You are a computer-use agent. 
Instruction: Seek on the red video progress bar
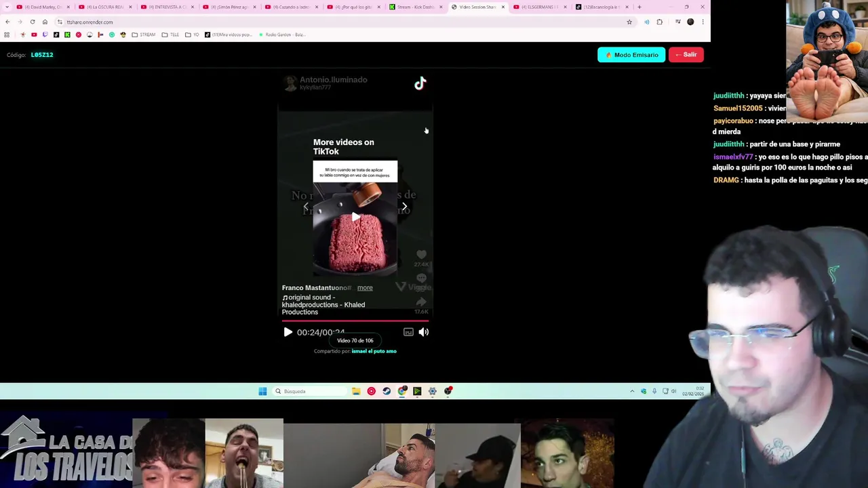(355, 321)
